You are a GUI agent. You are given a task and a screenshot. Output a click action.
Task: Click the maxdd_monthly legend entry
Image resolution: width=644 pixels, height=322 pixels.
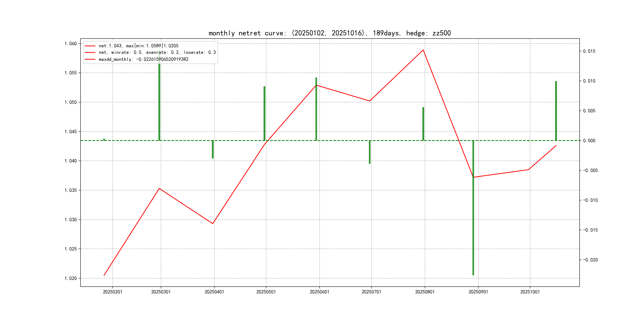tap(143, 59)
